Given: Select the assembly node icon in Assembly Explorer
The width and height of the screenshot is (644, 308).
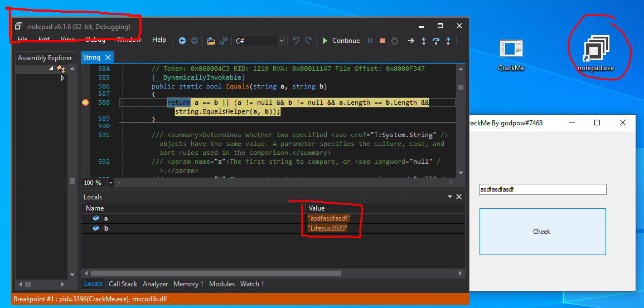Looking at the screenshot, I should (x=61, y=69).
